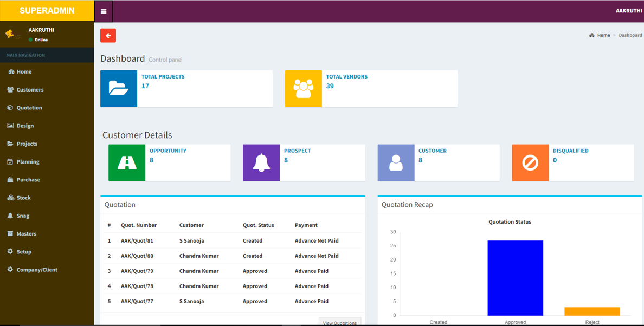The image size is (644, 326).
Task: Toggle the sidebar with the hamburger icon
Action: (104, 11)
